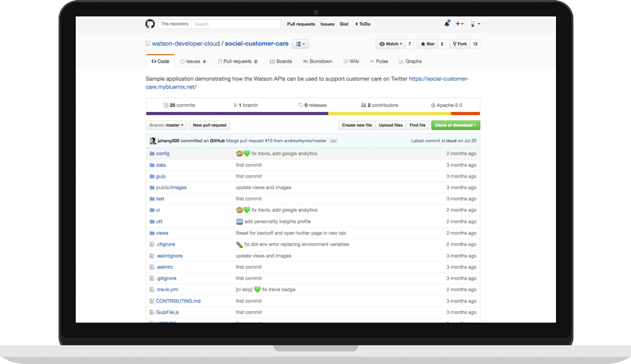
Task: Open the plus create-new menu
Action: point(459,24)
